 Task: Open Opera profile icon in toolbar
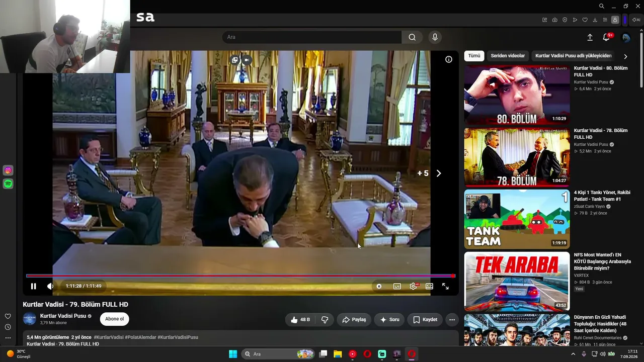(x=615, y=20)
